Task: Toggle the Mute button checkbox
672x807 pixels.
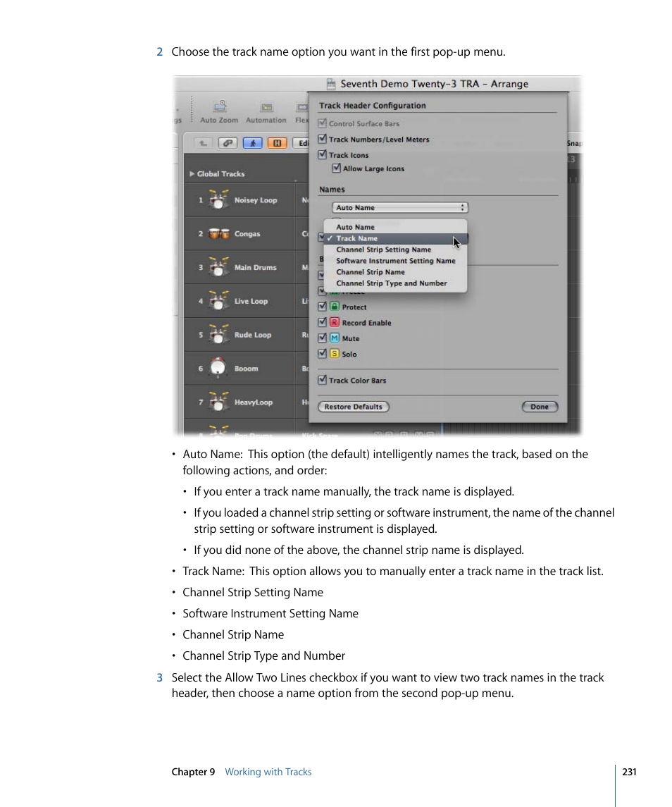Action: (322, 338)
